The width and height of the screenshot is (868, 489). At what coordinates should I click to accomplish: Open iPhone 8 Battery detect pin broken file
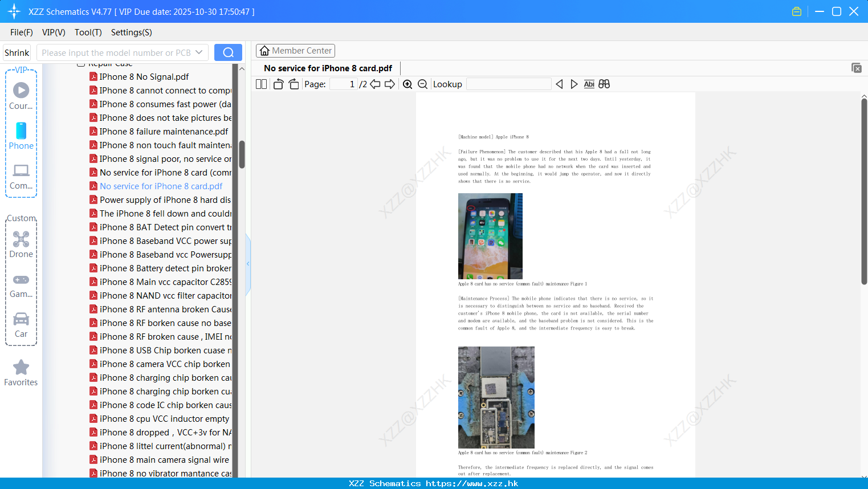click(x=165, y=268)
